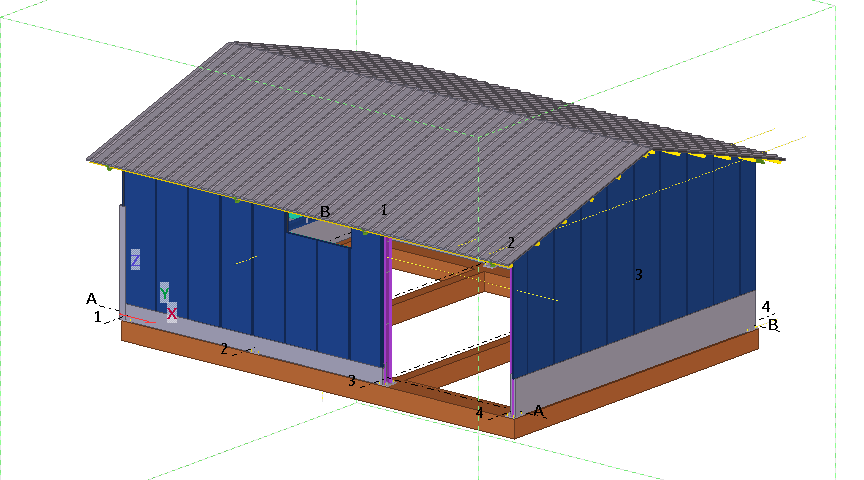Pick the purple column right of the doorway

coord(512,340)
